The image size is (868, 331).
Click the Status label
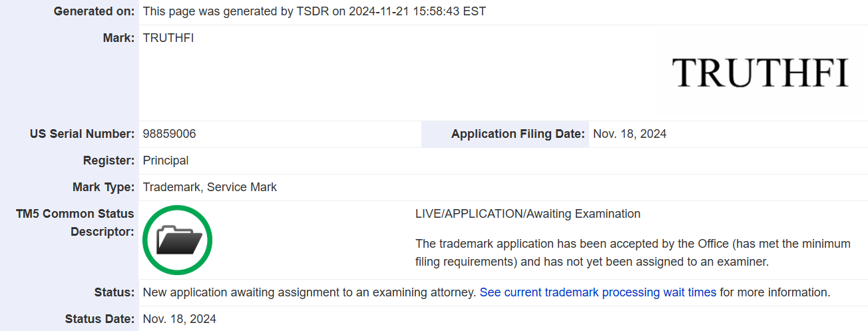pos(114,292)
